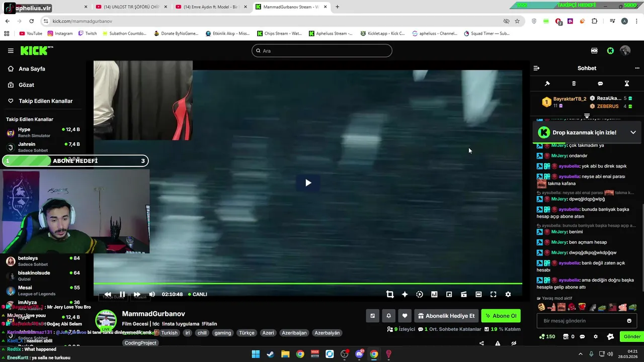Pause the stream with player pause icon
This screenshot has width=644, height=362.
tap(122, 294)
